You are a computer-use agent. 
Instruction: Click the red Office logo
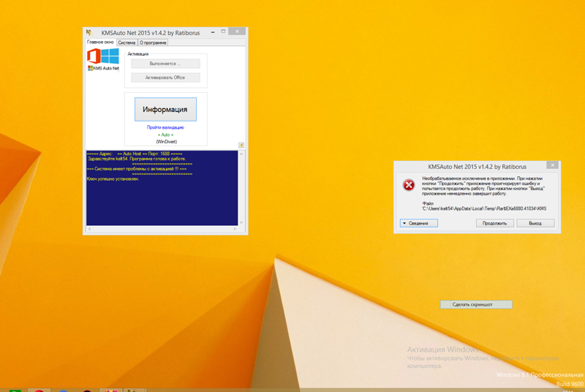pyautogui.click(x=94, y=56)
